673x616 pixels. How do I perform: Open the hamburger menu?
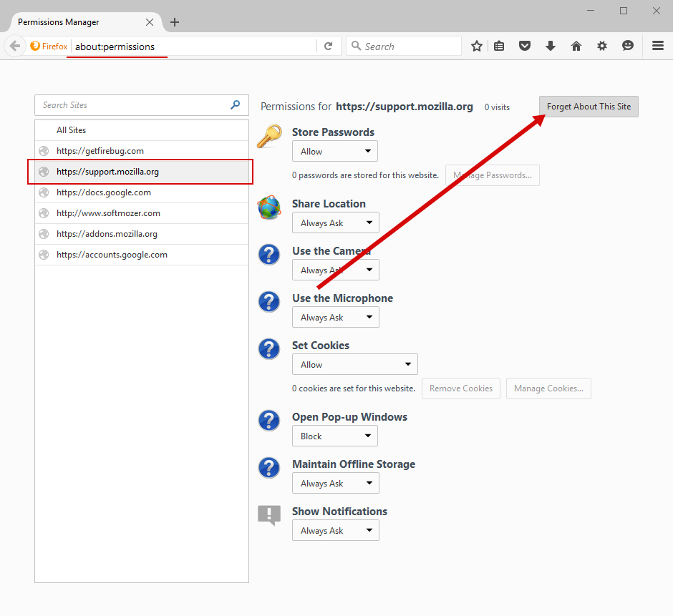pos(658,46)
